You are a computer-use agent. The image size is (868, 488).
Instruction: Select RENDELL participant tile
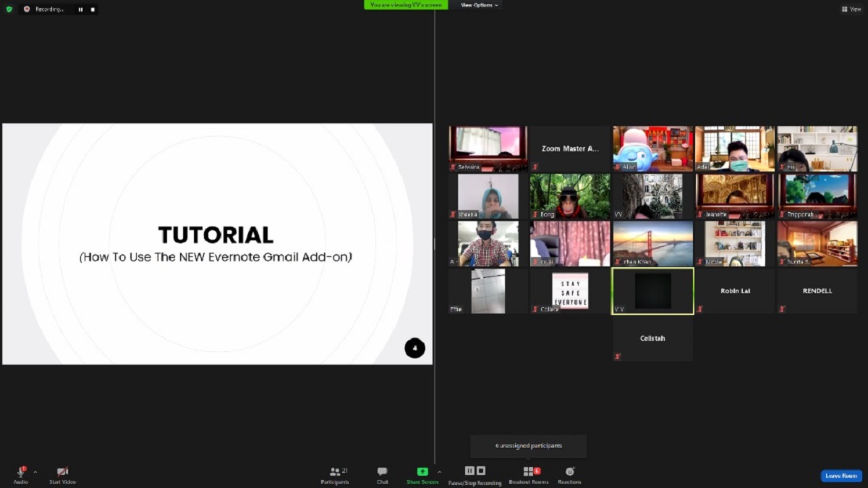coord(817,291)
